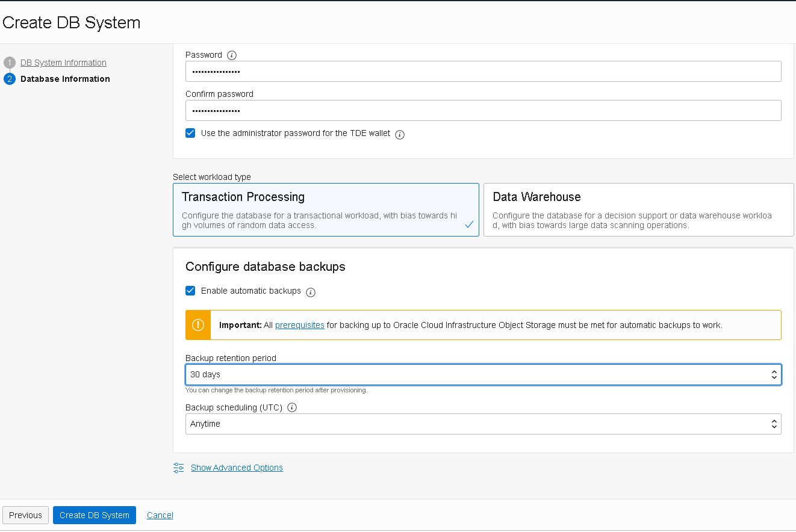The height and width of the screenshot is (532, 796).
Task: Click the Backup scheduling (UTC) info icon
Action: 292,407
